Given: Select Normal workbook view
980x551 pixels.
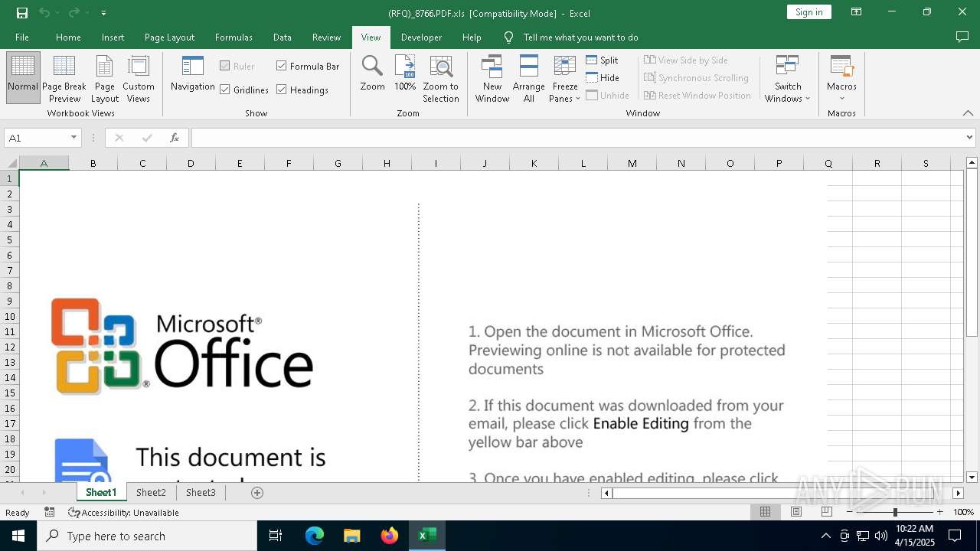Looking at the screenshot, I should [23, 77].
